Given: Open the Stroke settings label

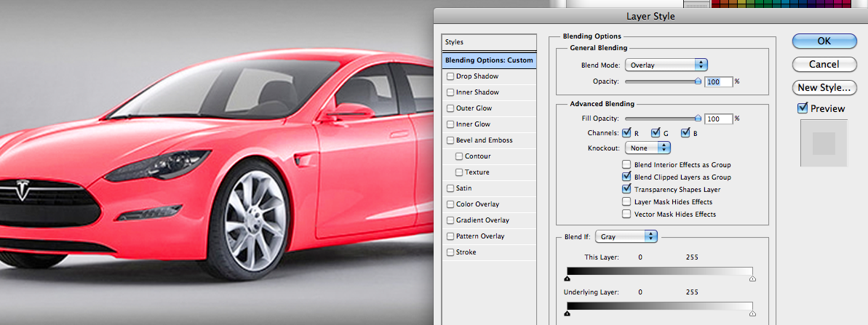Looking at the screenshot, I should [466, 252].
